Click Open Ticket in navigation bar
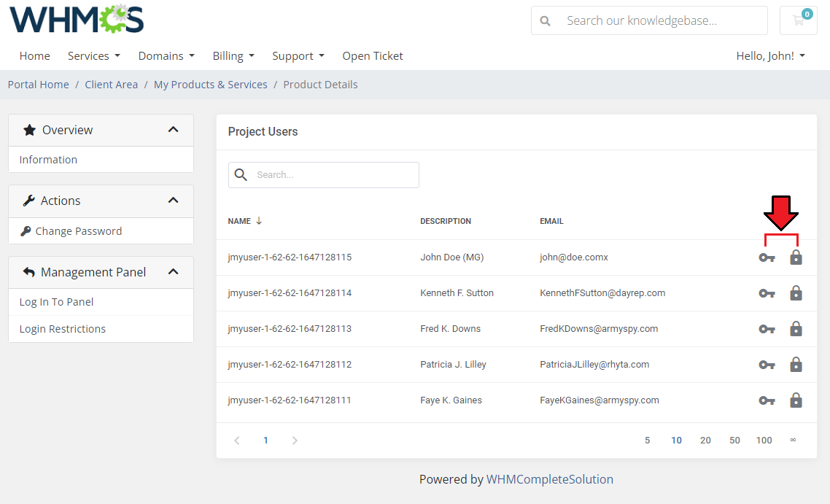 tap(373, 55)
